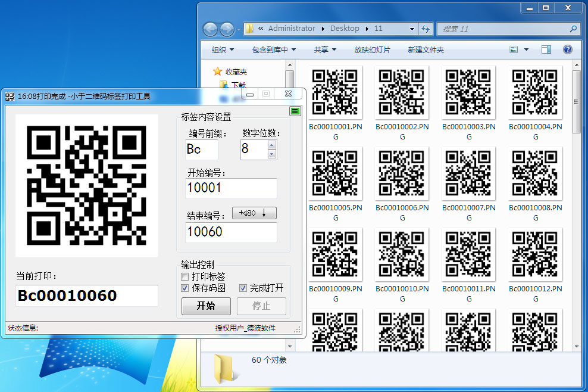588x392 pixels.
Task: Enable the 打印标签 checkbox
Action: point(185,277)
